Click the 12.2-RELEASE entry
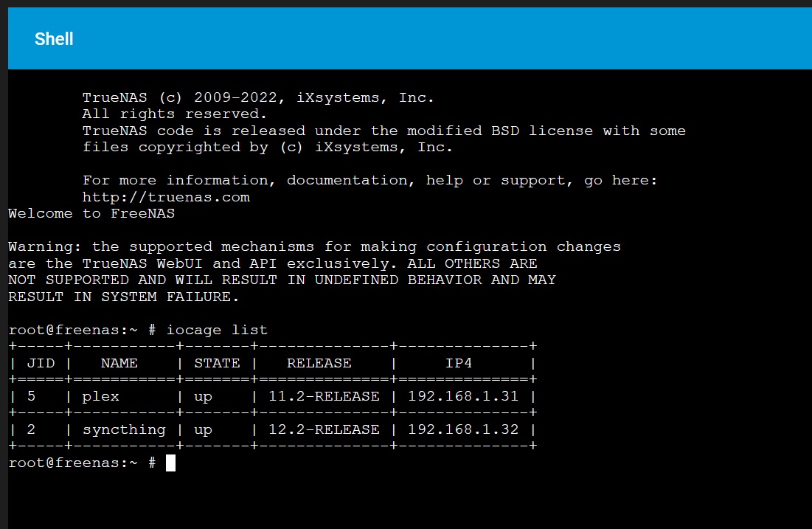The height and width of the screenshot is (529, 812). click(324, 429)
